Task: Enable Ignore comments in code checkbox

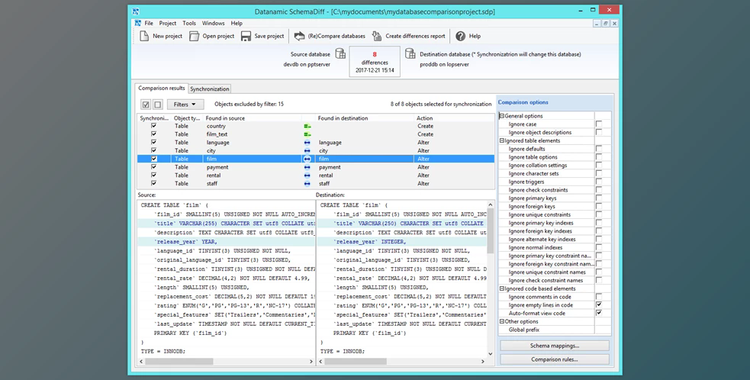Action: (x=598, y=297)
